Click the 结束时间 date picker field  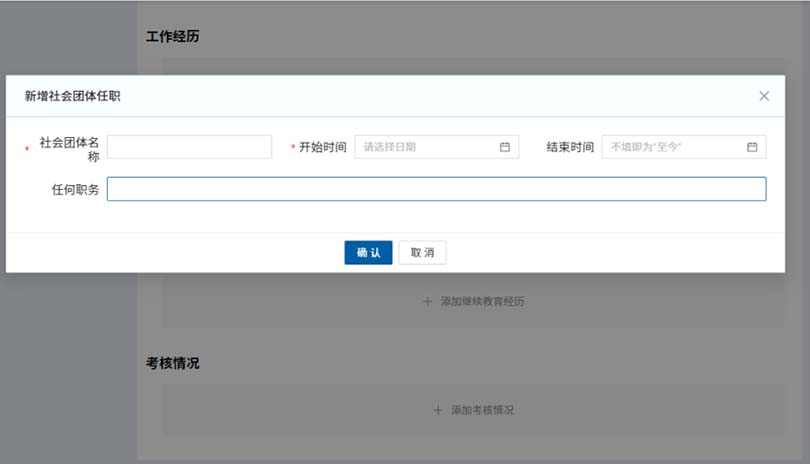click(x=675, y=147)
